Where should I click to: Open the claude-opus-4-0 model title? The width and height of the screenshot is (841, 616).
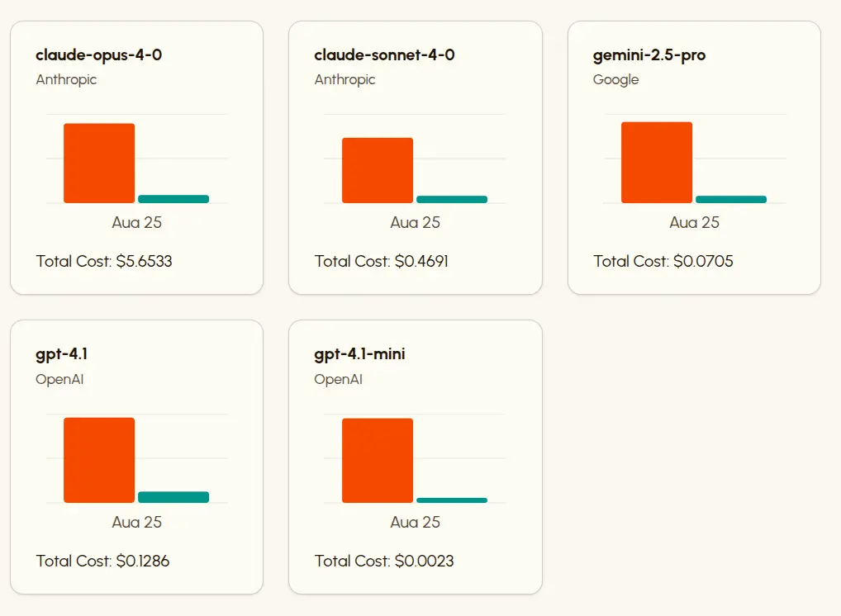click(105, 55)
